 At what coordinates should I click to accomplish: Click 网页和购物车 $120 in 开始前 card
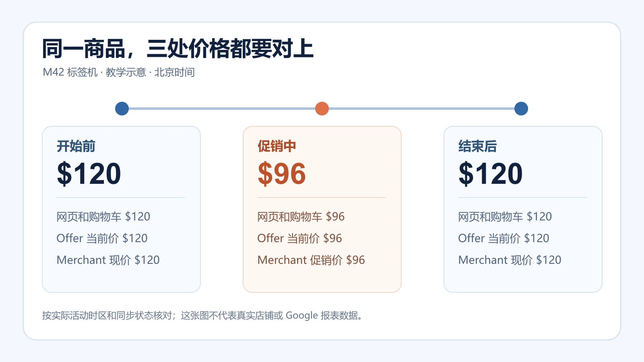pyautogui.click(x=103, y=217)
